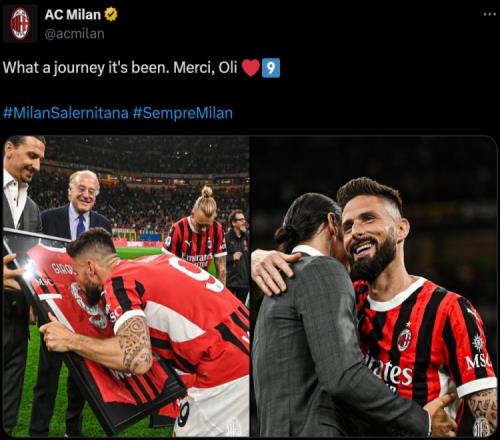Click the AC Milan display name

(73, 15)
